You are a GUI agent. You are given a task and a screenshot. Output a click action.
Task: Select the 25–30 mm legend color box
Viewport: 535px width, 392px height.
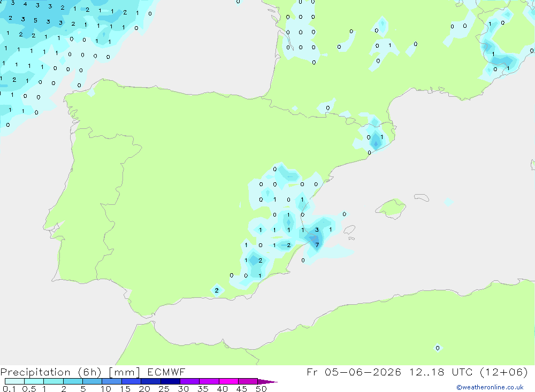pos(170,381)
